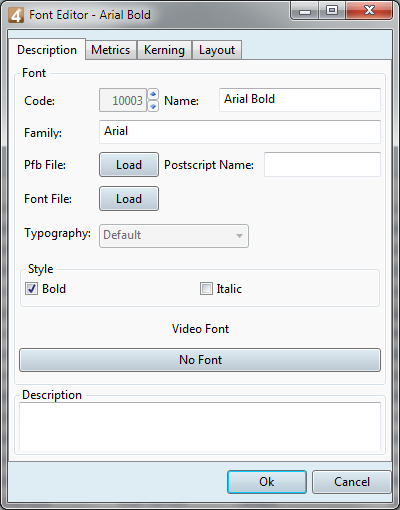Click inside the Description text area
The image size is (400, 510).
click(x=200, y=427)
